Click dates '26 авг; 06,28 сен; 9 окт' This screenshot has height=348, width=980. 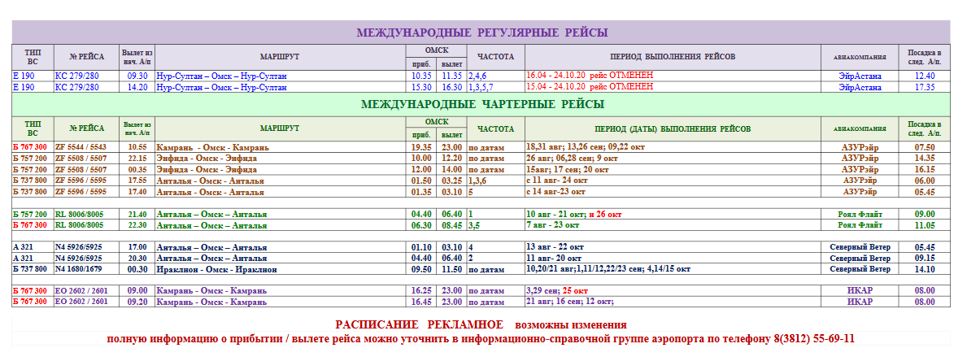pos(573,159)
